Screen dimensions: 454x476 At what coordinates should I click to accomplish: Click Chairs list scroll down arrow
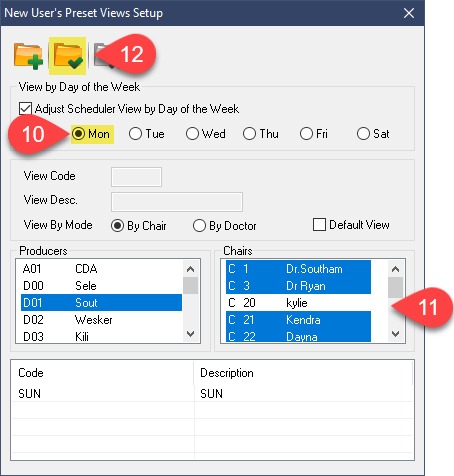click(396, 333)
